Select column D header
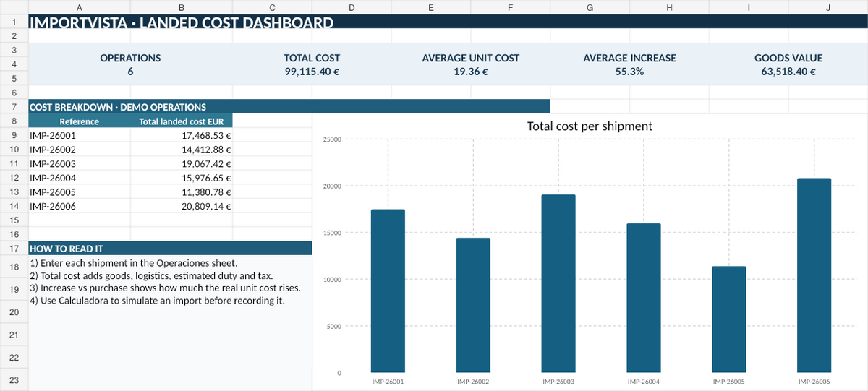The width and height of the screenshot is (868, 391). click(x=352, y=7)
